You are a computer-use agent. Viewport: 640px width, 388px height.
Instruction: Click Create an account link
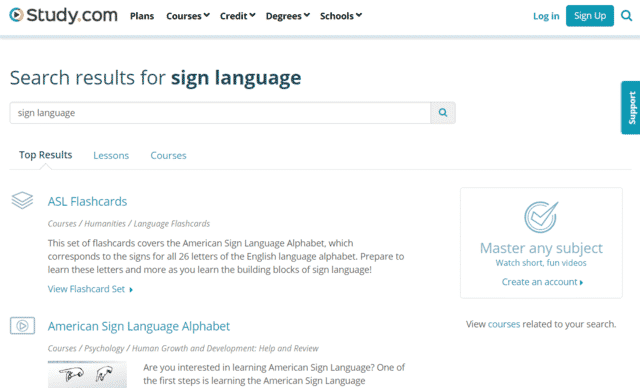(x=542, y=282)
